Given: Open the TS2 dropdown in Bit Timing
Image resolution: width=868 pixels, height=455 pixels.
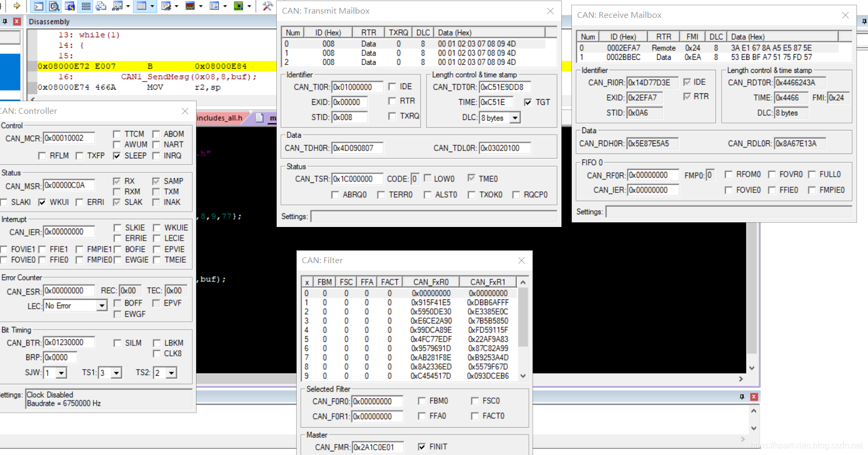Looking at the screenshot, I should [x=171, y=373].
